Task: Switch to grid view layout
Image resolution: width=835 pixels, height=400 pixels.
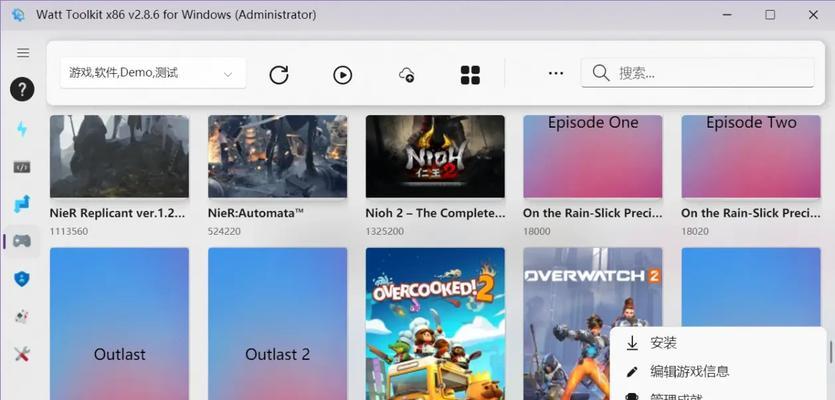Action: pyautogui.click(x=470, y=75)
